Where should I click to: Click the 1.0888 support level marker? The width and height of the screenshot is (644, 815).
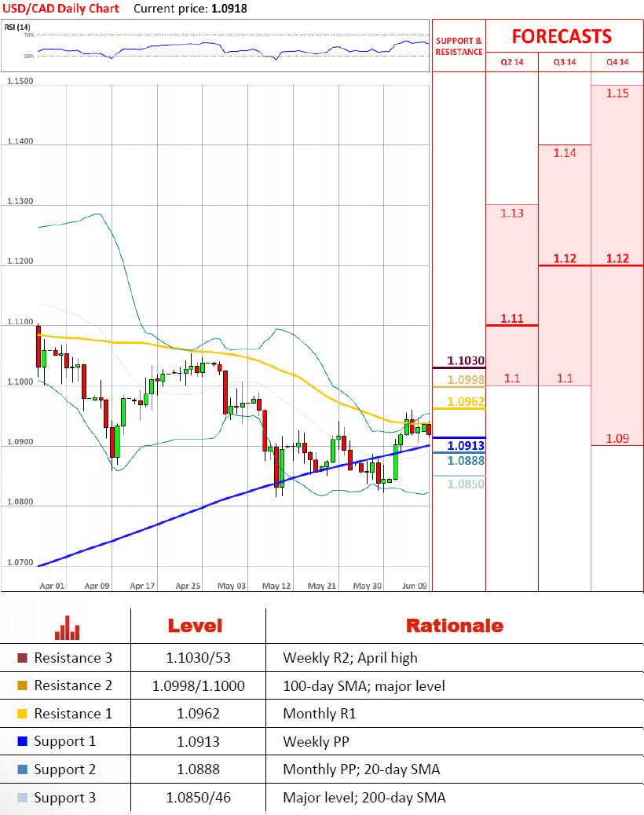tap(466, 461)
